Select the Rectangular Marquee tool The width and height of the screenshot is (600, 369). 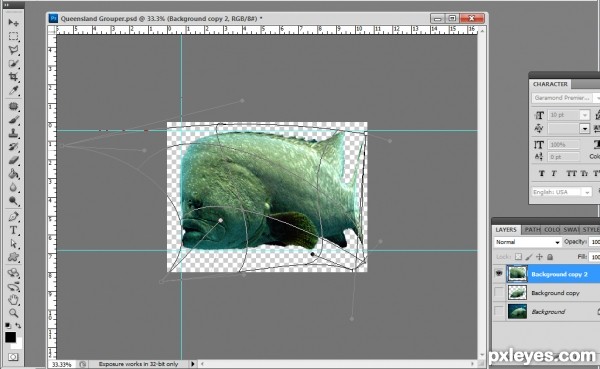tap(13, 36)
